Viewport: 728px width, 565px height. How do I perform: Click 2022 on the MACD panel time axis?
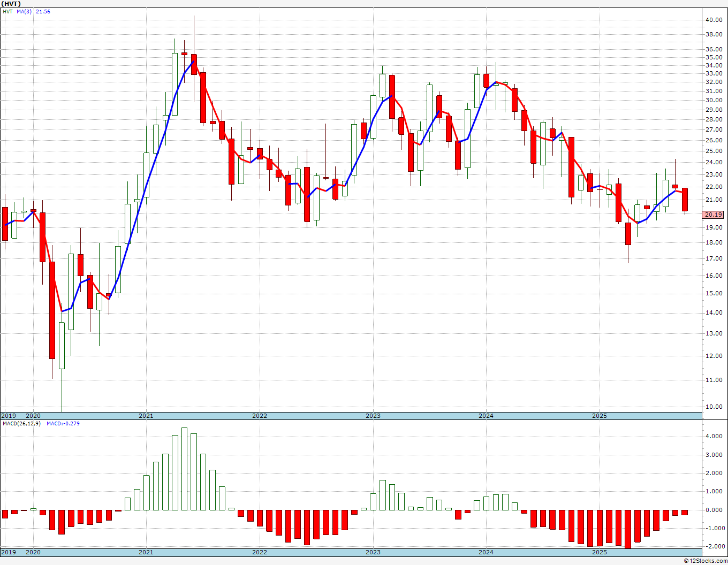[260, 552]
